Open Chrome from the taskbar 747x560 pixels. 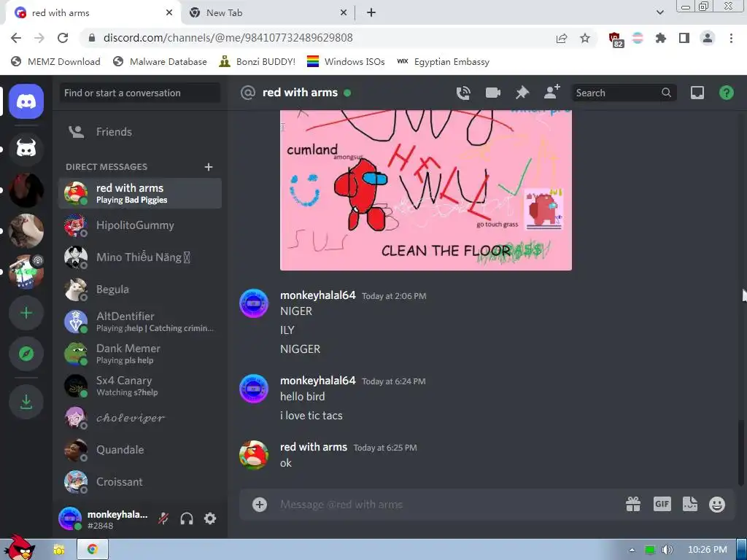[93, 550]
